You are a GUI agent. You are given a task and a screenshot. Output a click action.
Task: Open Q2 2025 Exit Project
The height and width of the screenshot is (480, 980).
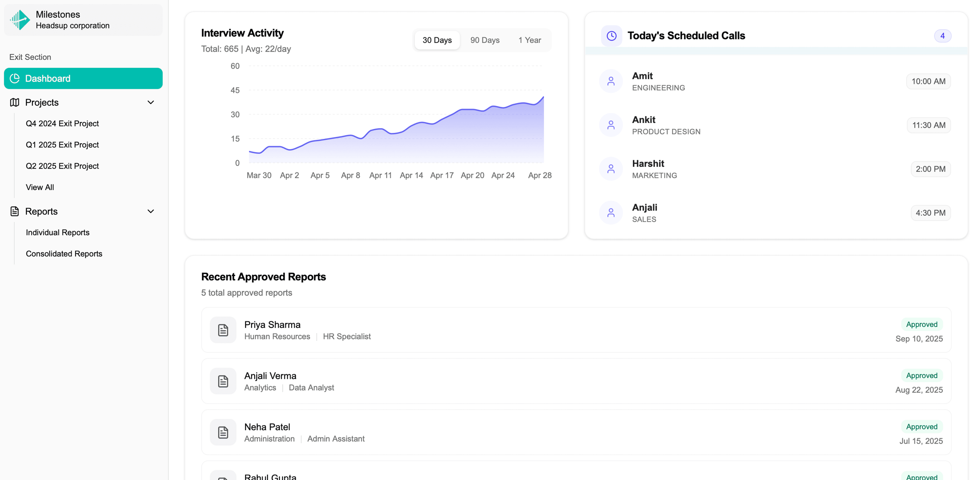[62, 166]
